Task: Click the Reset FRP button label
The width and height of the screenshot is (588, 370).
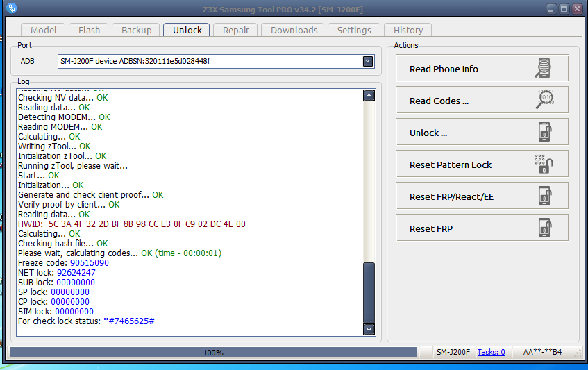Action: (x=431, y=228)
